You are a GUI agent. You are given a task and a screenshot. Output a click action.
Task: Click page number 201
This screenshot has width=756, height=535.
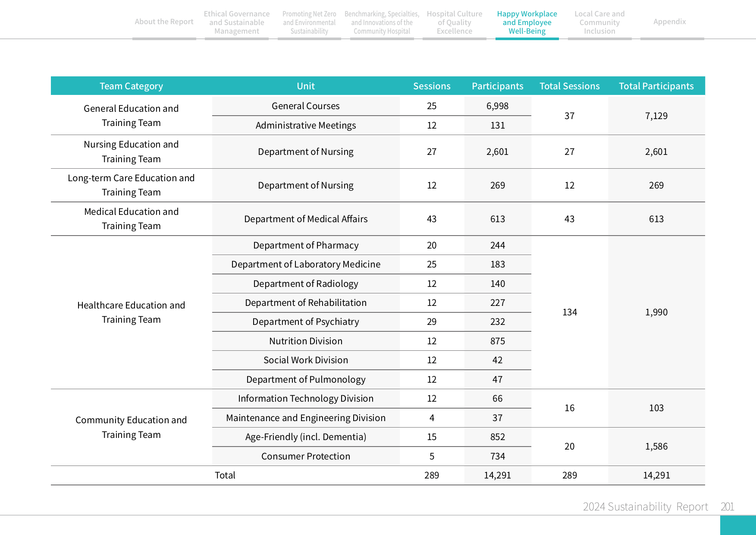click(x=728, y=507)
